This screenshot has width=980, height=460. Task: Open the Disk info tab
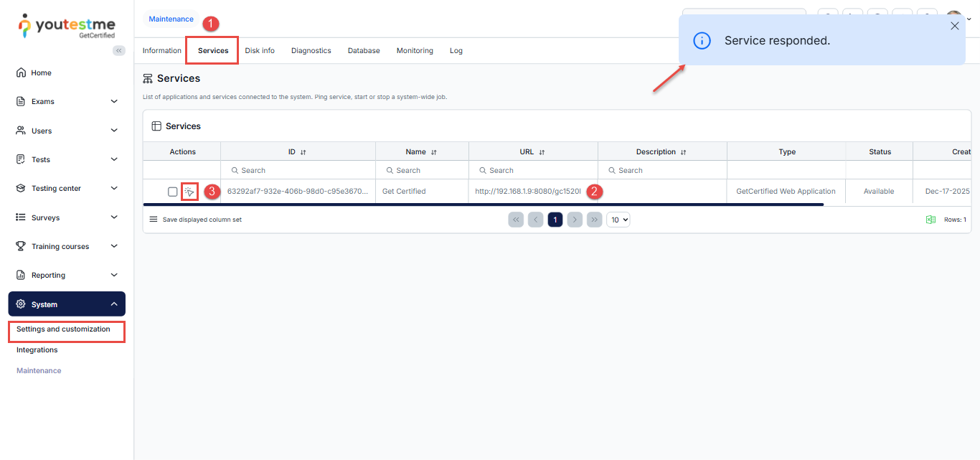[260, 51]
